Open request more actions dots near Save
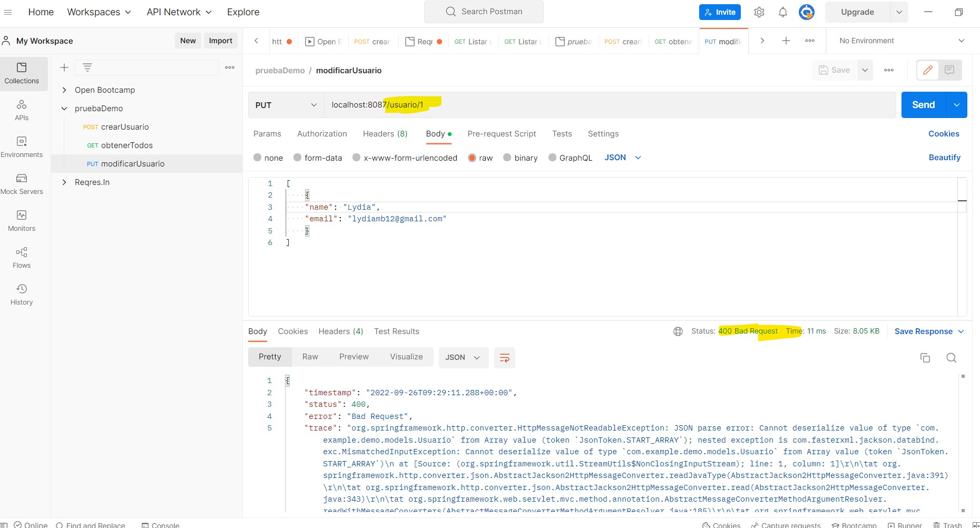Viewport: 980px width, 528px height. click(x=889, y=70)
